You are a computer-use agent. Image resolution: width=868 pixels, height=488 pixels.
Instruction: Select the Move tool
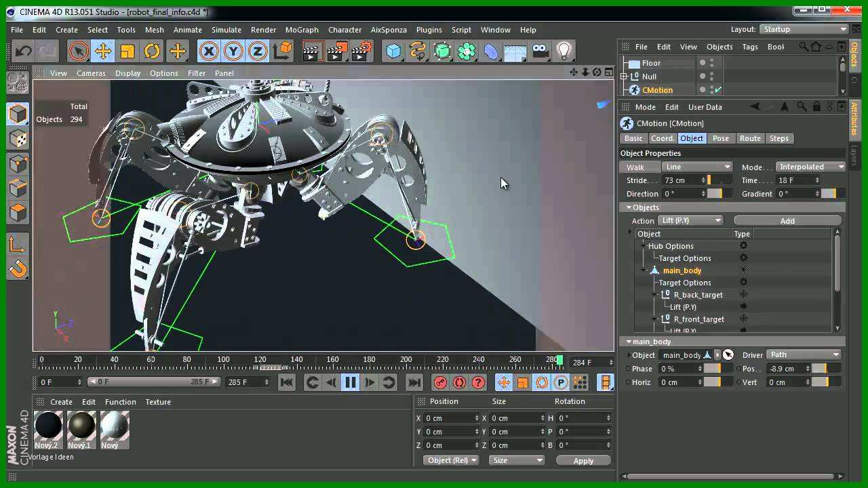[103, 51]
